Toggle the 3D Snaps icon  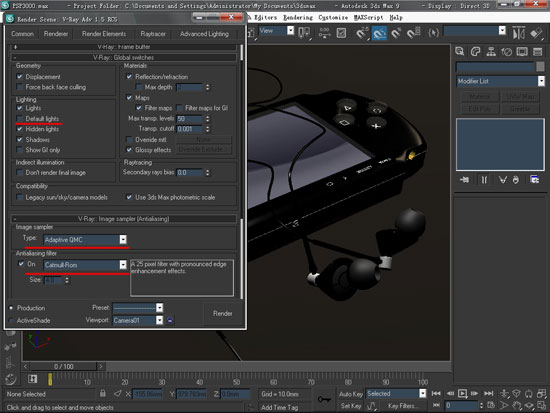pyautogui.click(x=361, y=33)
